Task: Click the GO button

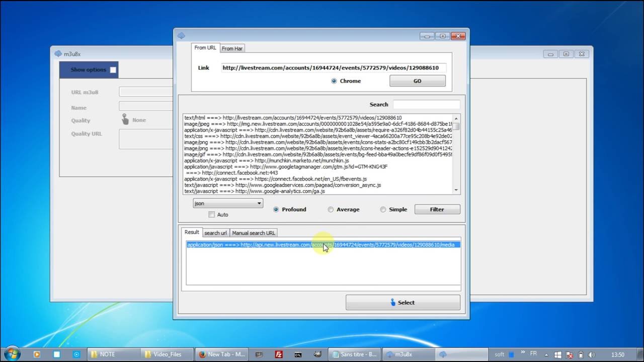Action: click(x=418, y=81)
